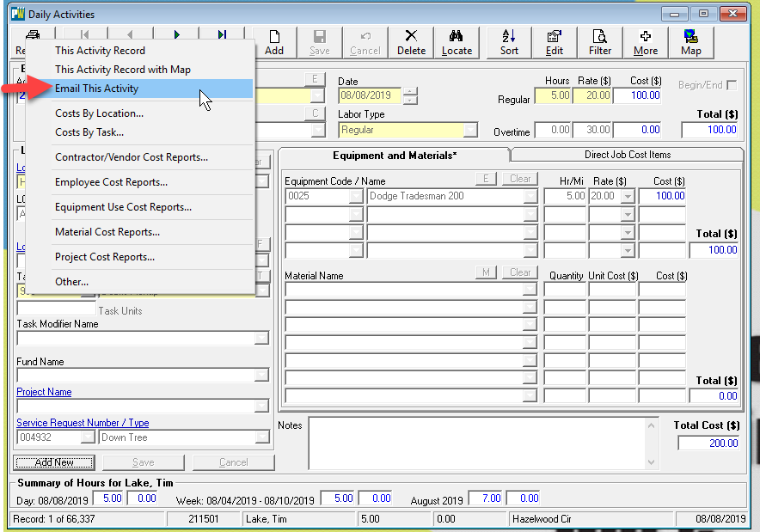The width and height of the screenshot is (760, 532).
Task: Switch to Direct Job Cost Items tab
Action: pos(627,155)
